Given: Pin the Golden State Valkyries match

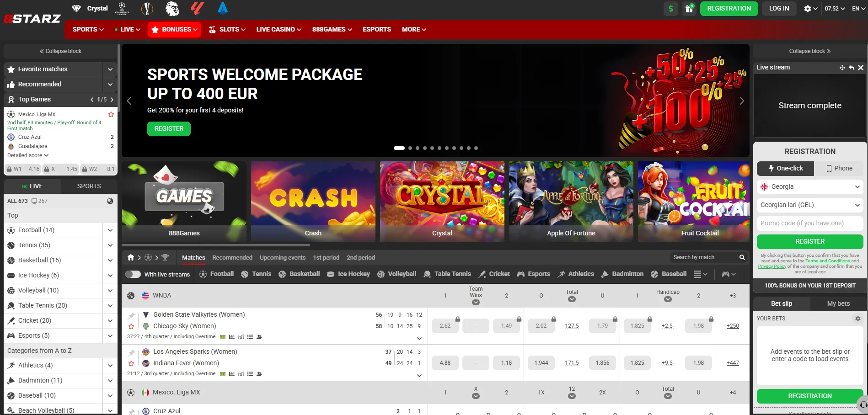Looking at the screenshot, I should click(131, 315).
